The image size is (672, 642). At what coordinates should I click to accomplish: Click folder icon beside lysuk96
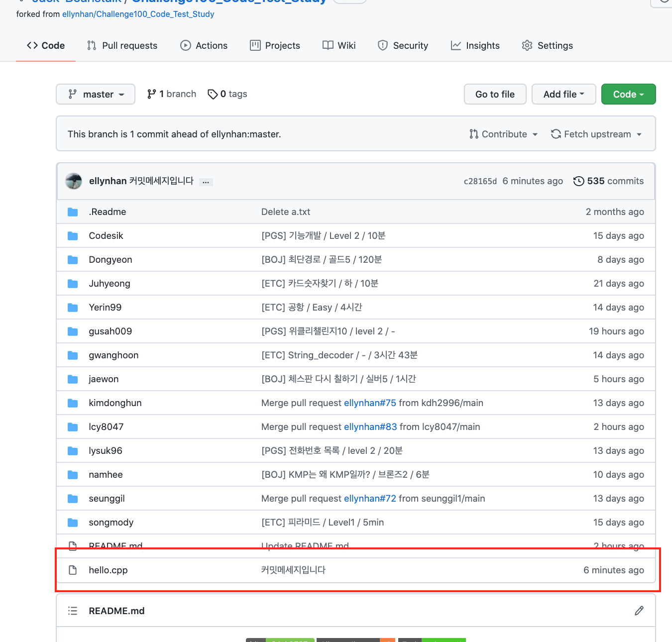(73, 450)
